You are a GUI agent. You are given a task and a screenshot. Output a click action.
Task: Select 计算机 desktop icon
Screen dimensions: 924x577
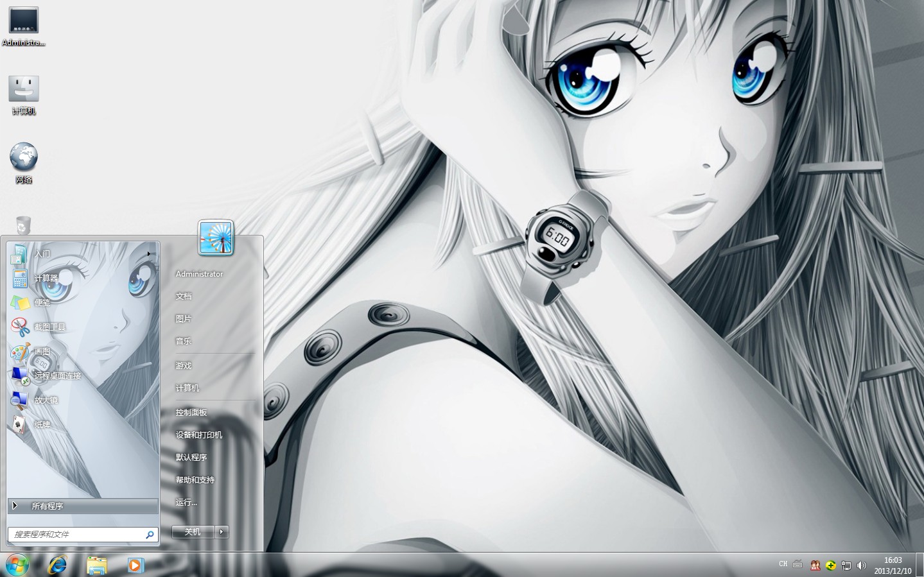pos(24,95)
